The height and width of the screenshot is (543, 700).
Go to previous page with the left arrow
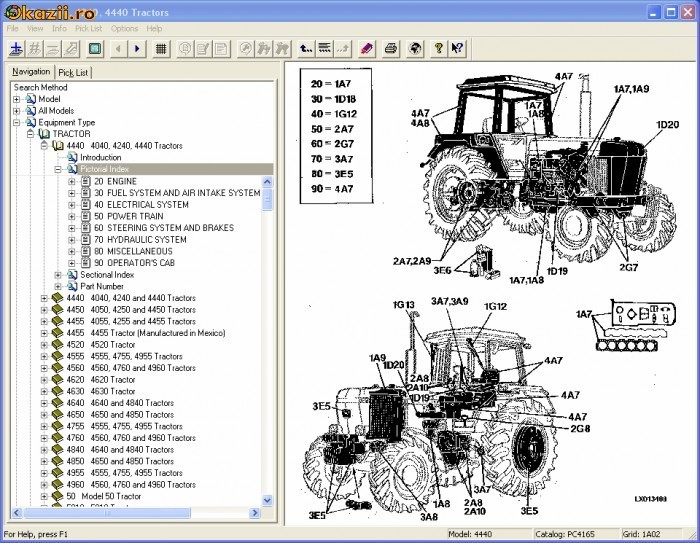point(118,49)
